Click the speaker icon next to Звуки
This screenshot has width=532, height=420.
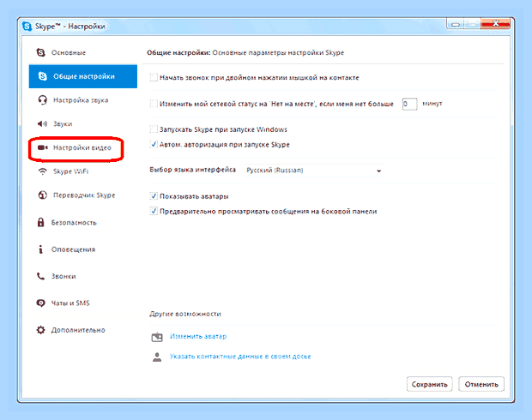tap(42, 123)
